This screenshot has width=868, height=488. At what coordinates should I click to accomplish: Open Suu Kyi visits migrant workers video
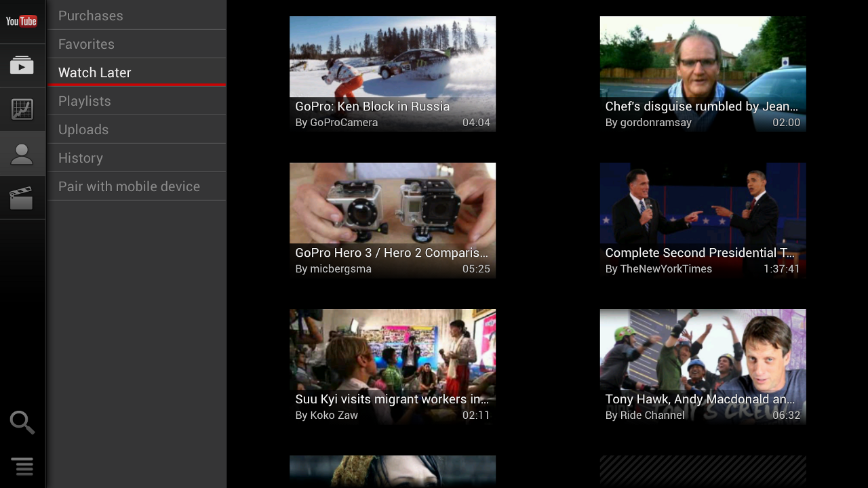pos(392,367)
